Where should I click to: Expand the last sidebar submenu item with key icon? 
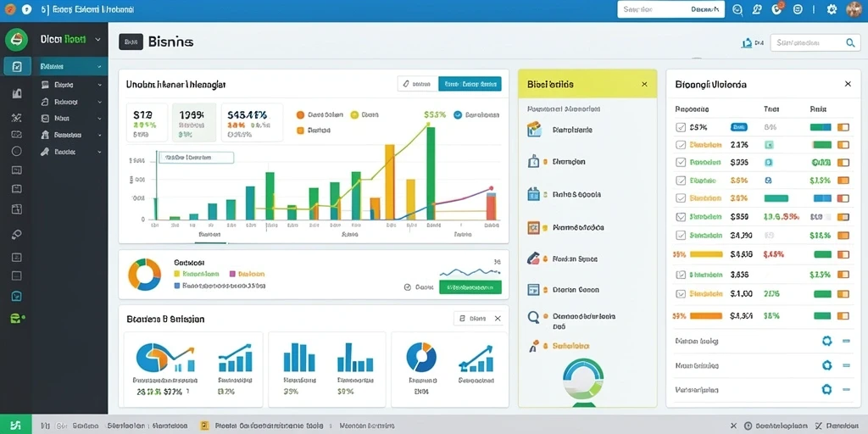70,152
